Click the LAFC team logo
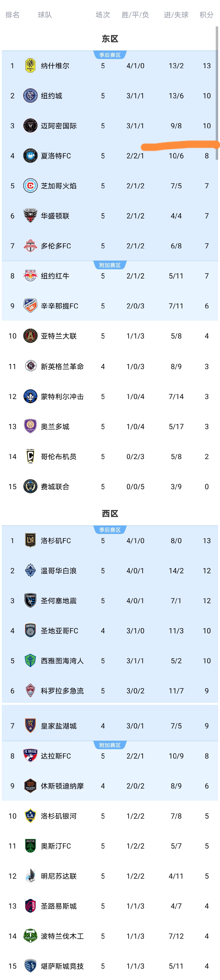The width and height of the screenshot is (220, 980). click(30, 540)
